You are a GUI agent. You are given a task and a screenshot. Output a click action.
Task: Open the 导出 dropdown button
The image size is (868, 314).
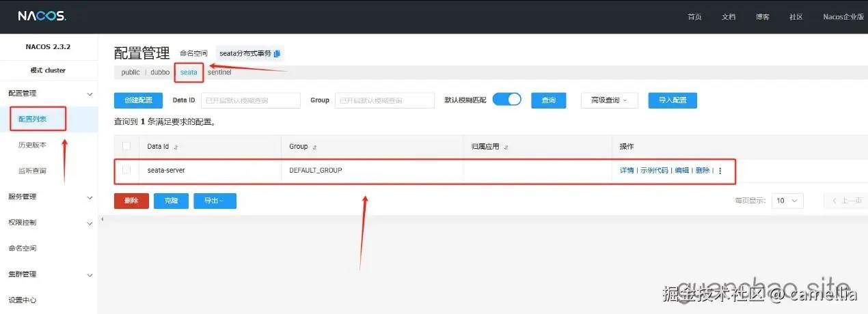click(215, 201)
